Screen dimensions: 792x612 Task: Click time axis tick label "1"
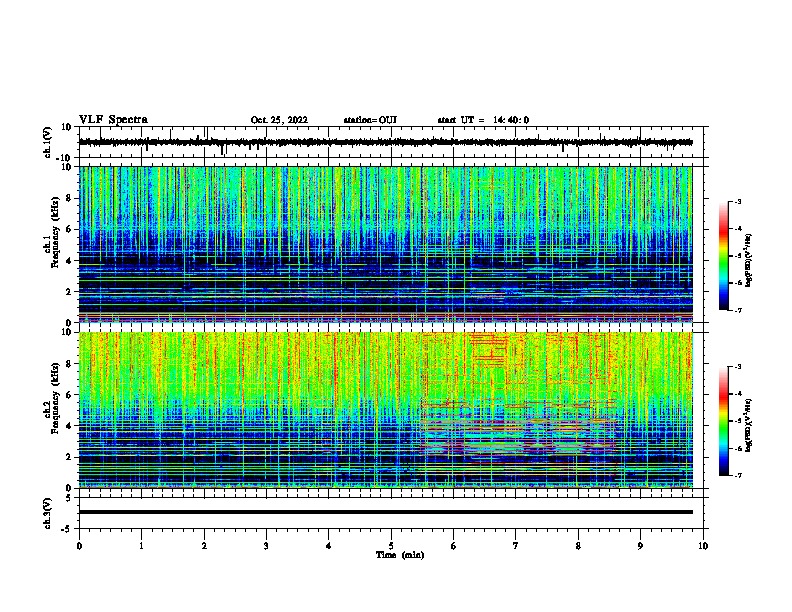[141, 546]
